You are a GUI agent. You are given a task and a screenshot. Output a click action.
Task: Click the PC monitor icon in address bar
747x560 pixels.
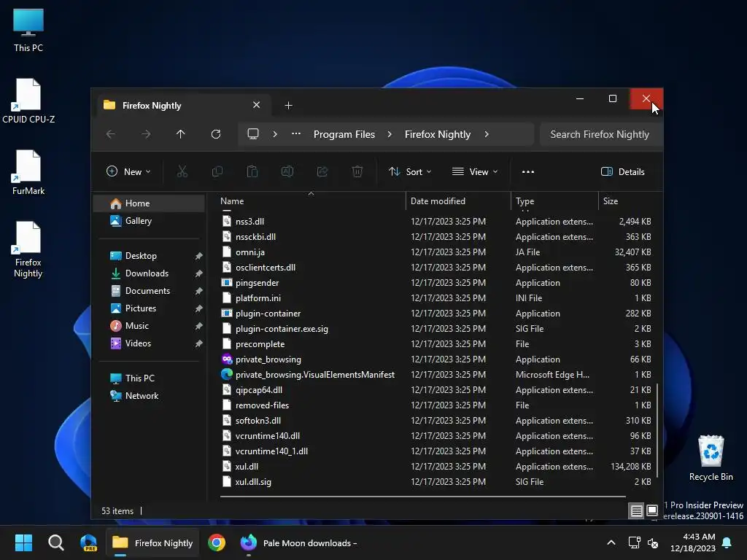(x=253, y=134)
